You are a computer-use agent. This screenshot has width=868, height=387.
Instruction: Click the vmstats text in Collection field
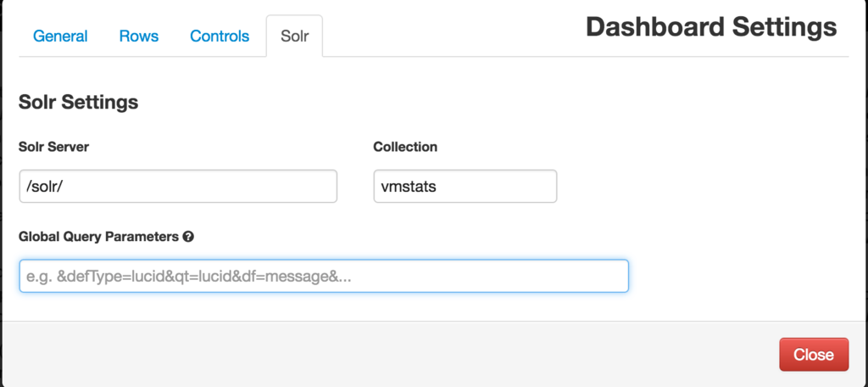click(x=409, y=187)
